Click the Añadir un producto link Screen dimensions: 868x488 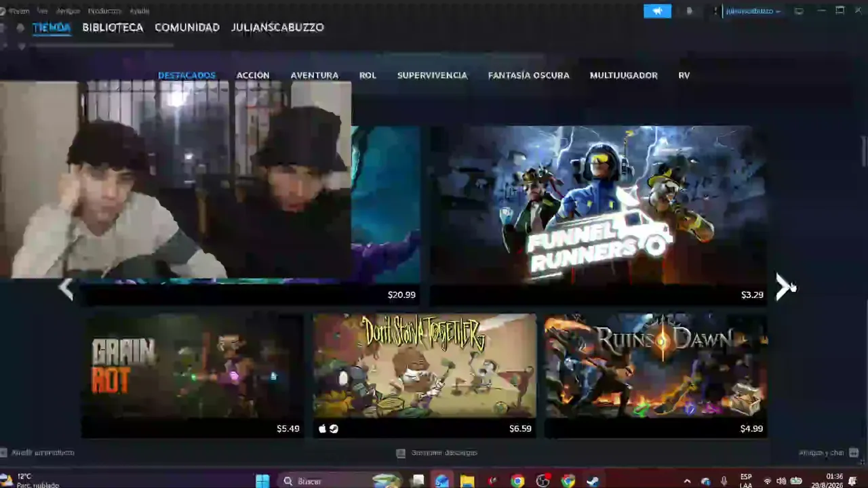pos(43,452)
